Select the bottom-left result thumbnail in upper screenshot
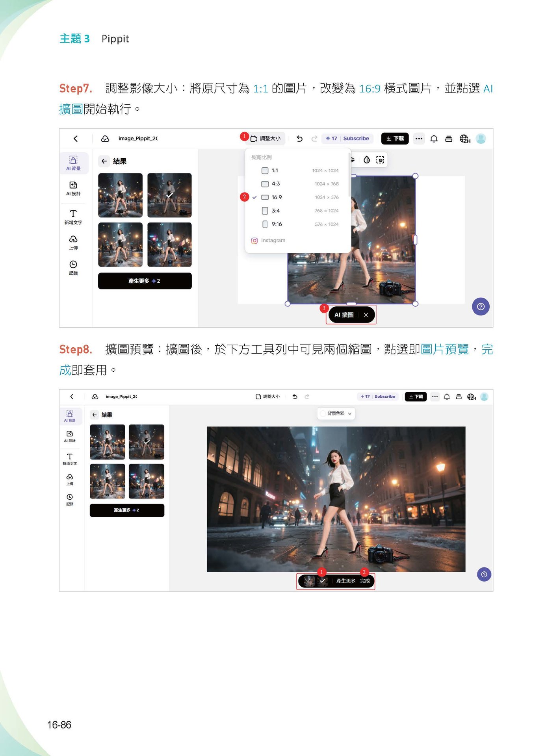Image resolution: width=559 pixels, height=756 pixels. (120, 245)
